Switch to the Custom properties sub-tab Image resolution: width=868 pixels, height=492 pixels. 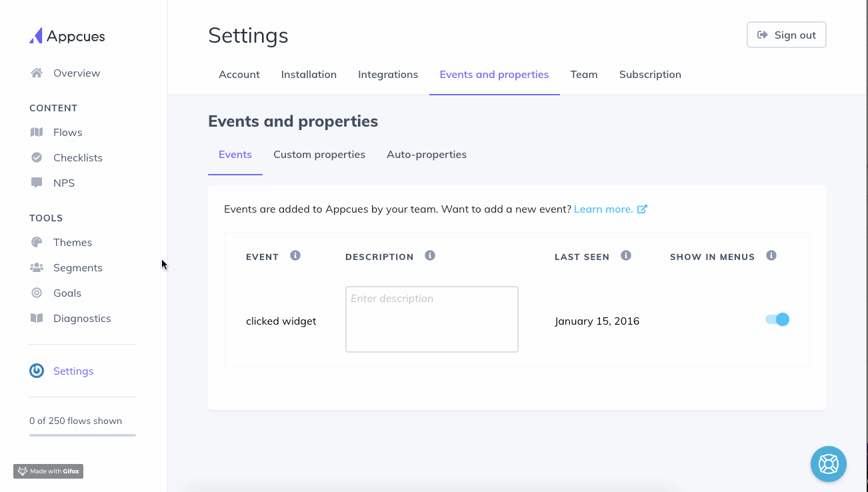click(x=319, y=155)
